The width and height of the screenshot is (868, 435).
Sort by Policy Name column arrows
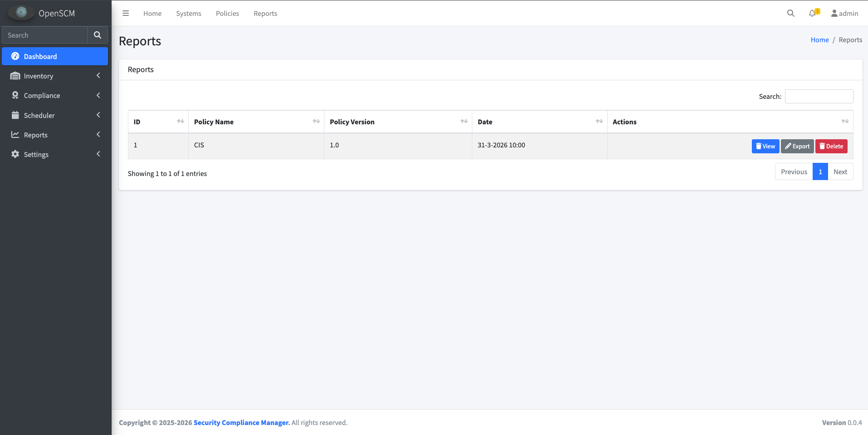316,122
